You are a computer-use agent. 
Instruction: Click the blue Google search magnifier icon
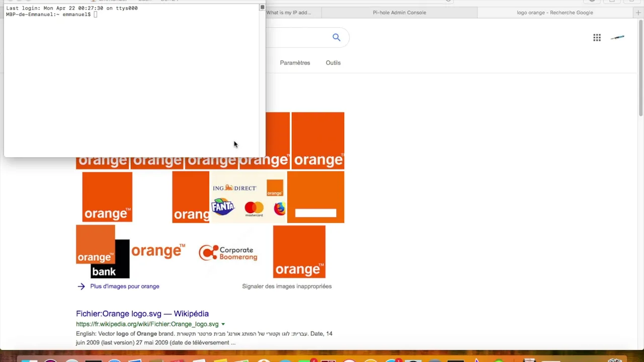click(336, 37)
